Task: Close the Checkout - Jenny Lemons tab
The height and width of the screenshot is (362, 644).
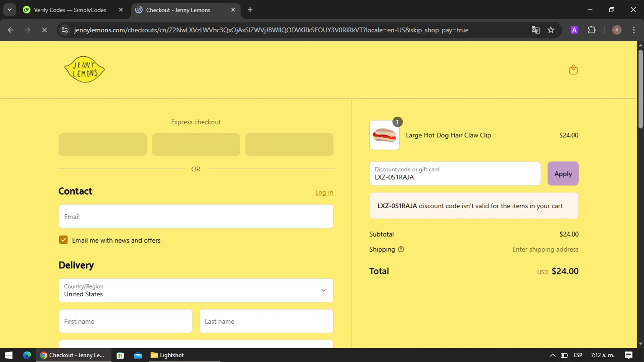Action: click(x=233, y=10)
